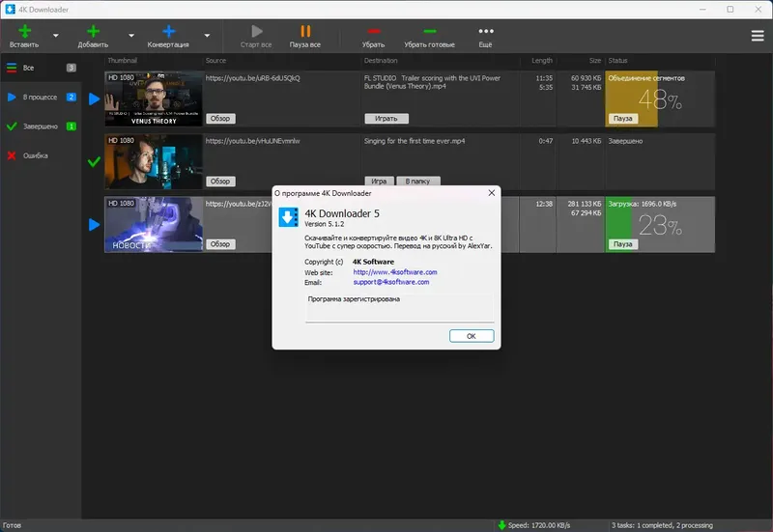The height and width of the screenshot is (532, 773).
Task: Open the НОВОСТИ video thumbnail
Action: 154,225
